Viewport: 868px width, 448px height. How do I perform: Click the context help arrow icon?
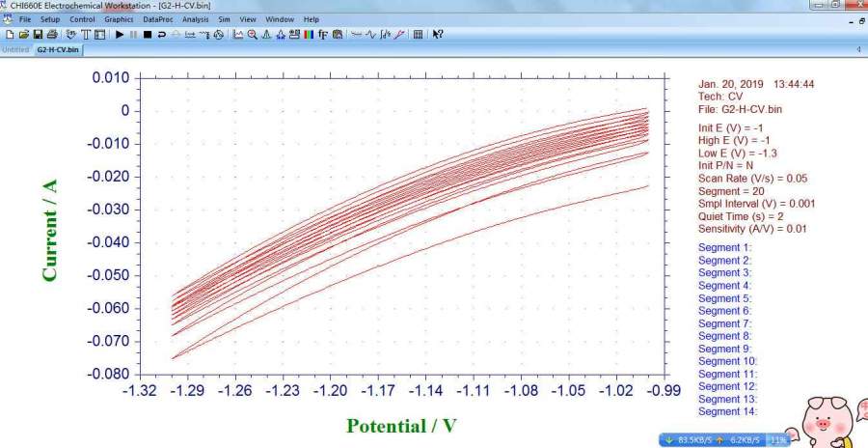pyautogui.click(x=438, y=35)
